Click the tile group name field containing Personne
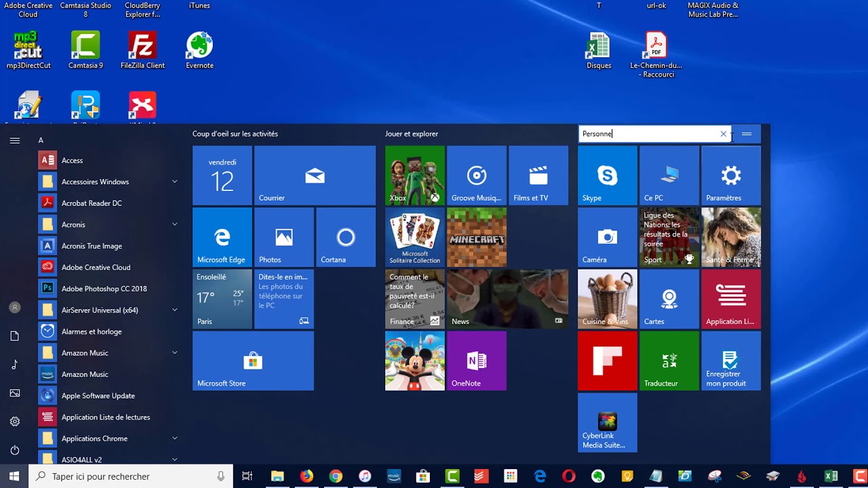The height and width of the screenshot is (488, 868). click(655, 134)
